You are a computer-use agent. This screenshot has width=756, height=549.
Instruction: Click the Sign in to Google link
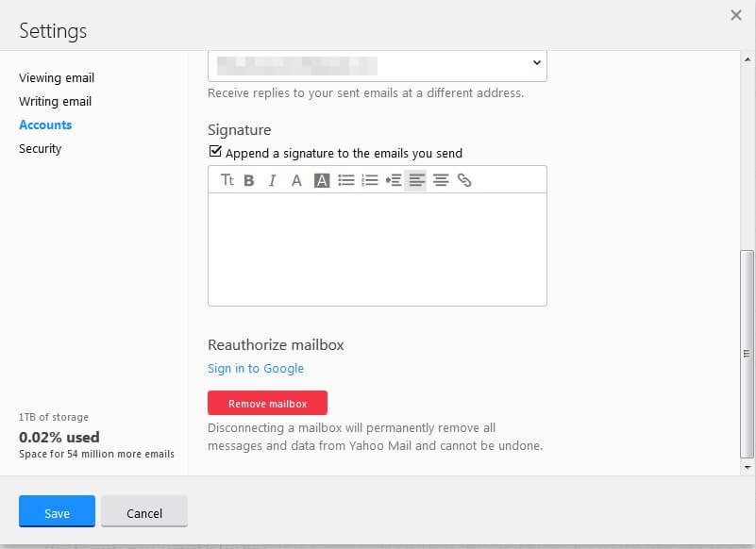[x=256, y=368]
